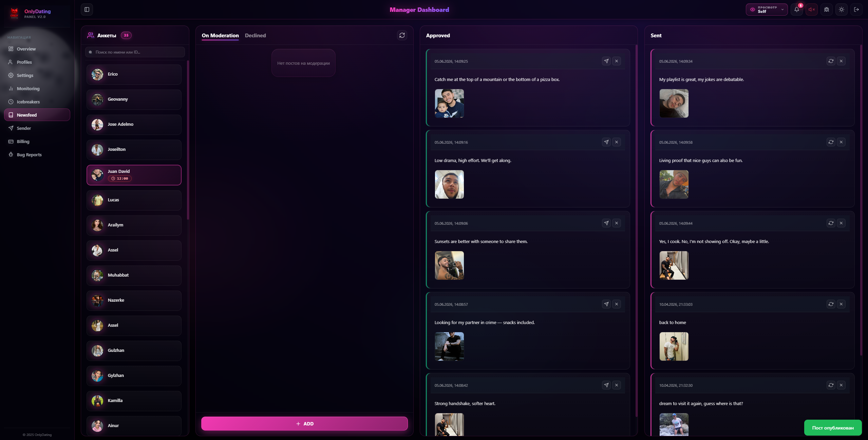This screenshot has height=440, width=868.
Task: Remove the 'Strong handshake' post
Action: (616, 385)
